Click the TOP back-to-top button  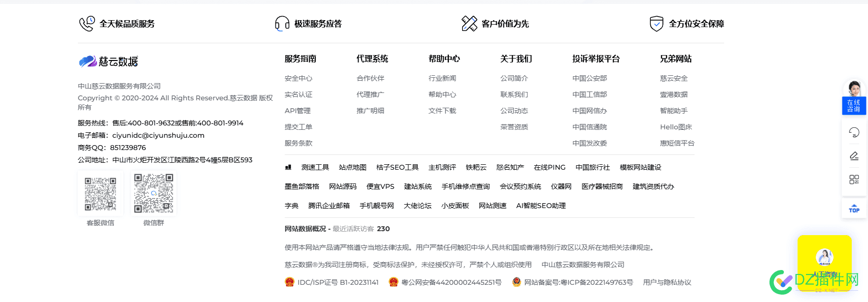tap(854, 208)
